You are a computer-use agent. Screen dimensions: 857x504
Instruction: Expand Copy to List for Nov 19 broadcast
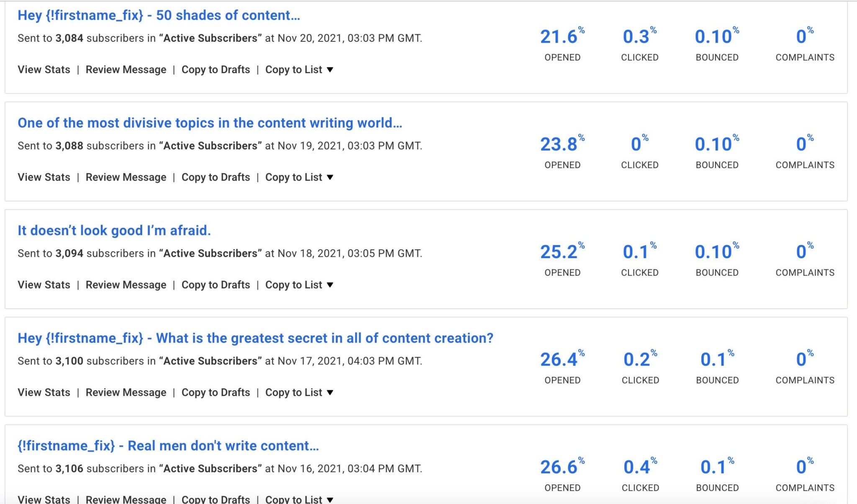click(299, 177)
